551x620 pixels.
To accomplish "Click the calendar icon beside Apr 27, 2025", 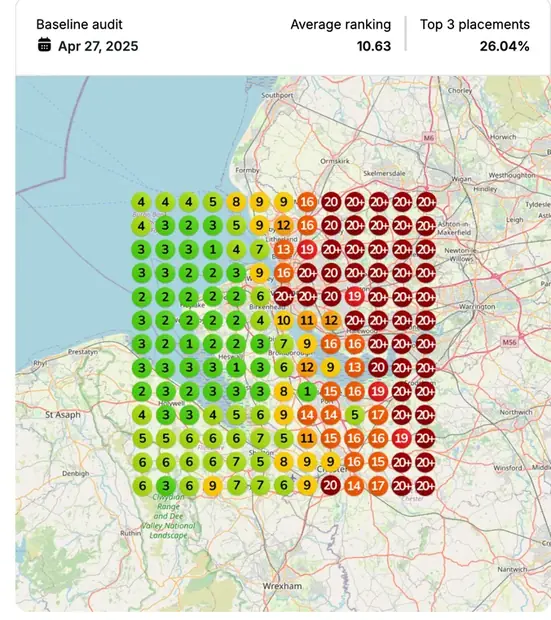I will [44, 45].
